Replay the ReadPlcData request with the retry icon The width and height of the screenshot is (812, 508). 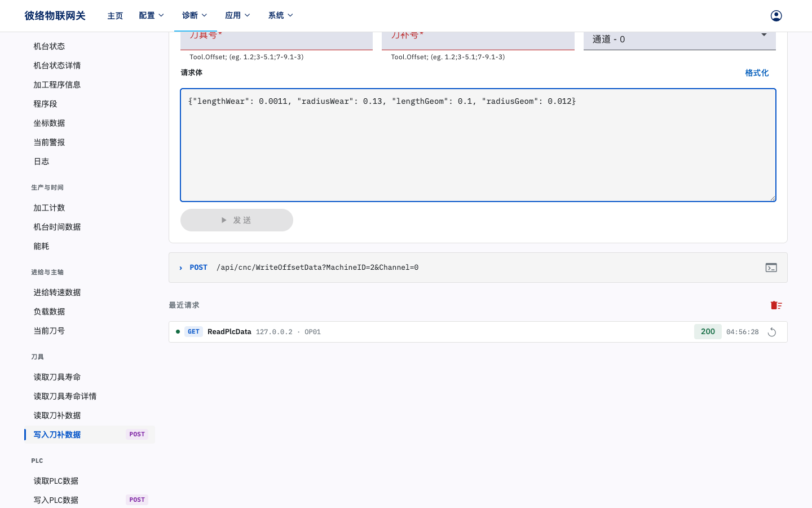coord(772,332)
